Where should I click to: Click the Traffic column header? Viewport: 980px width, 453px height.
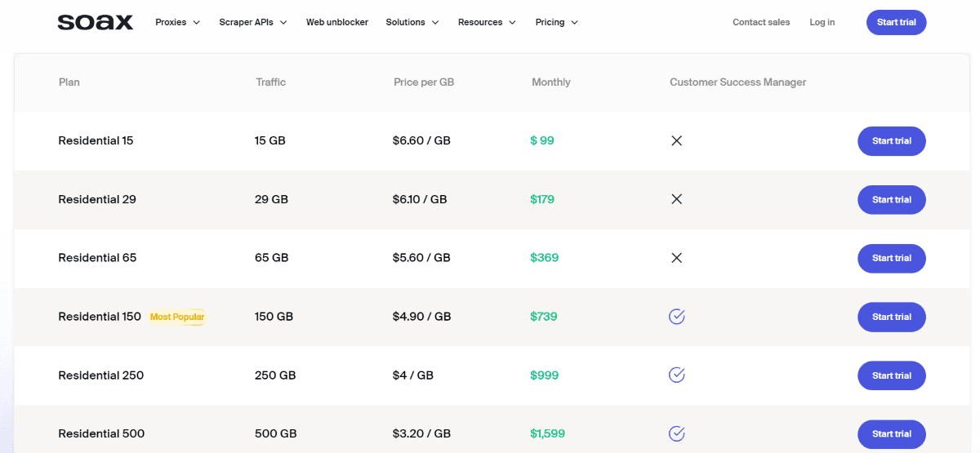(x=271, y=82)
